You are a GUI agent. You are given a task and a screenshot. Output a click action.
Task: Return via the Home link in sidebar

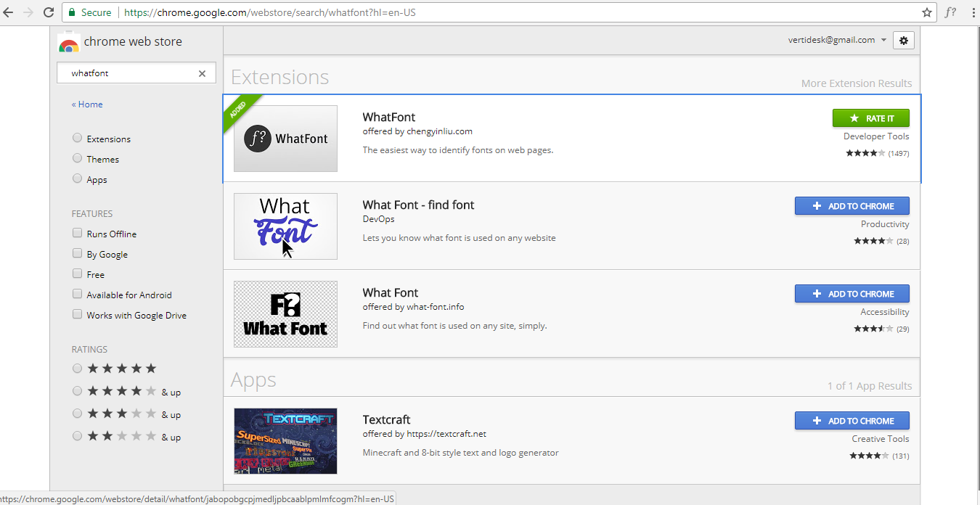point(86,104)
